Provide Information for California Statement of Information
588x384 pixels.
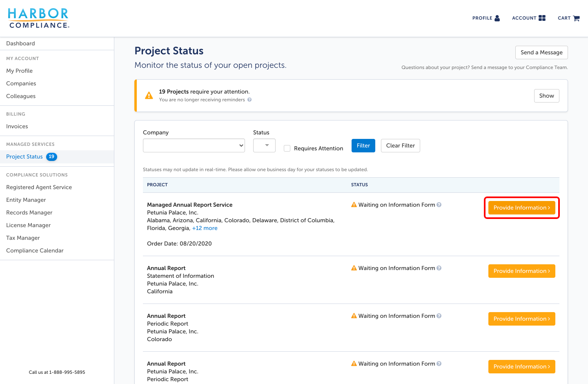tap(522, 271)
